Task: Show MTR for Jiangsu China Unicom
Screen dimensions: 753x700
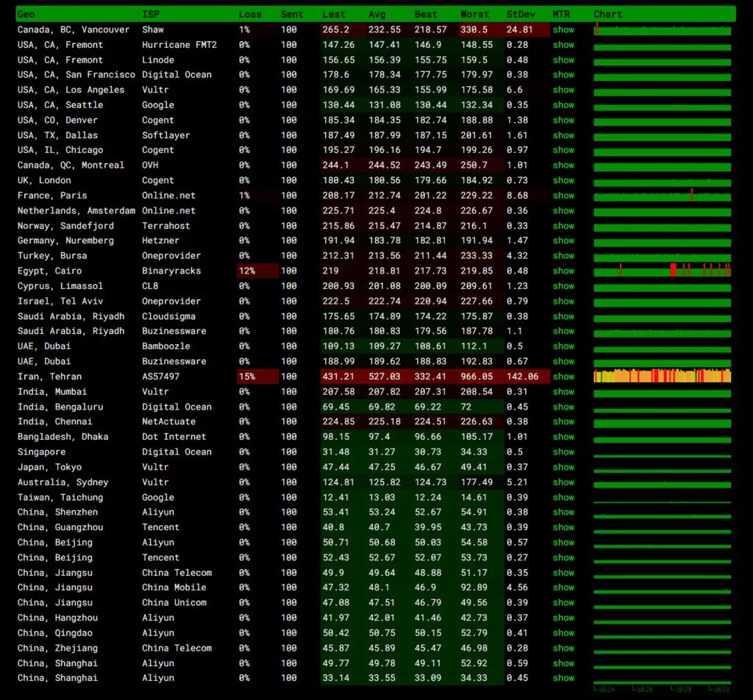Action: point(563,602)
